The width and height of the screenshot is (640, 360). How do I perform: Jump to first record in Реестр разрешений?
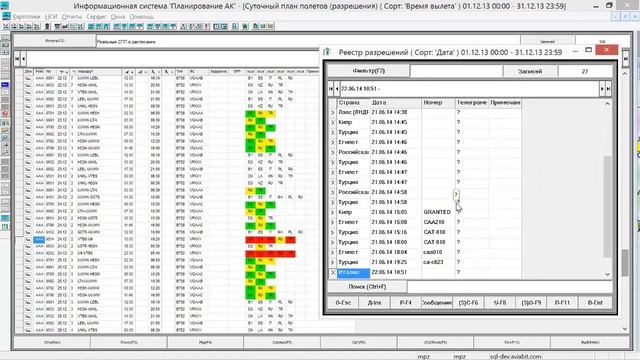tap(331, 89)
